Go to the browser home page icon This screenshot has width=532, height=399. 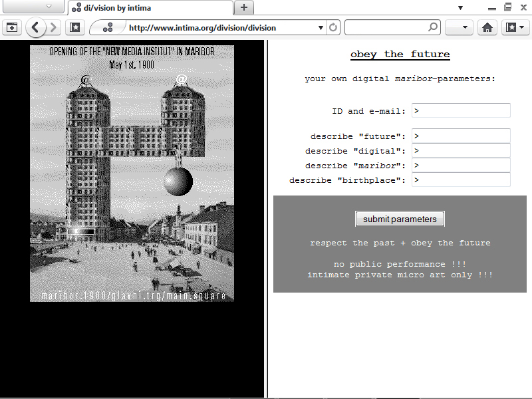pyautogui.click(x=487, y=28)
